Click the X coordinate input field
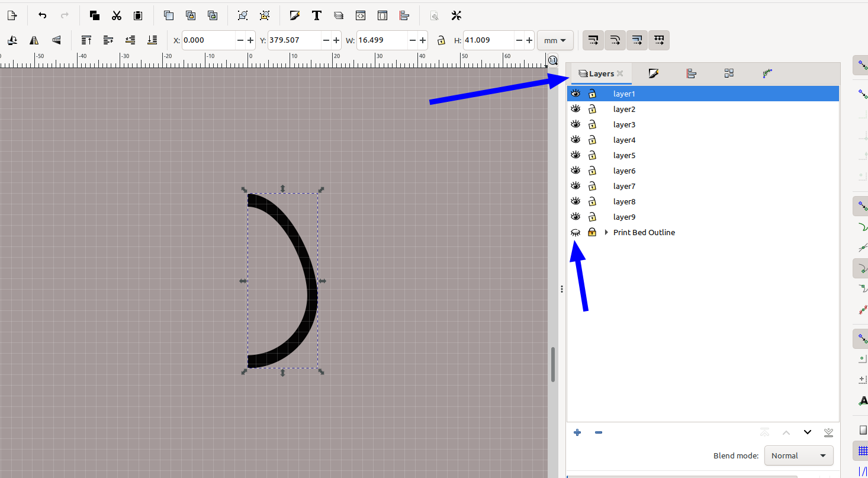The width and height of the screenshot is (868, 478). click(208, 40)
